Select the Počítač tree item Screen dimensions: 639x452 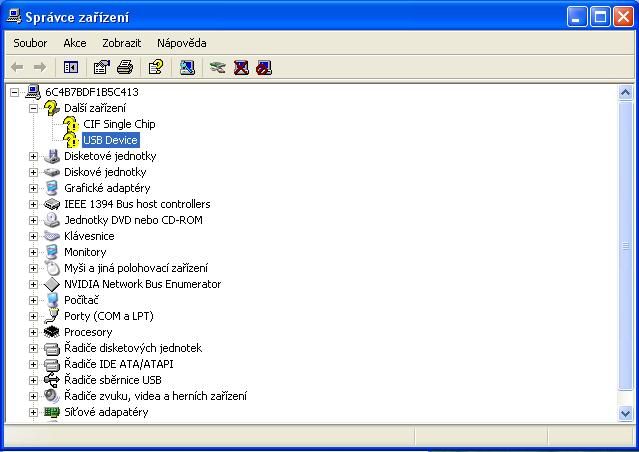[81, 300]
